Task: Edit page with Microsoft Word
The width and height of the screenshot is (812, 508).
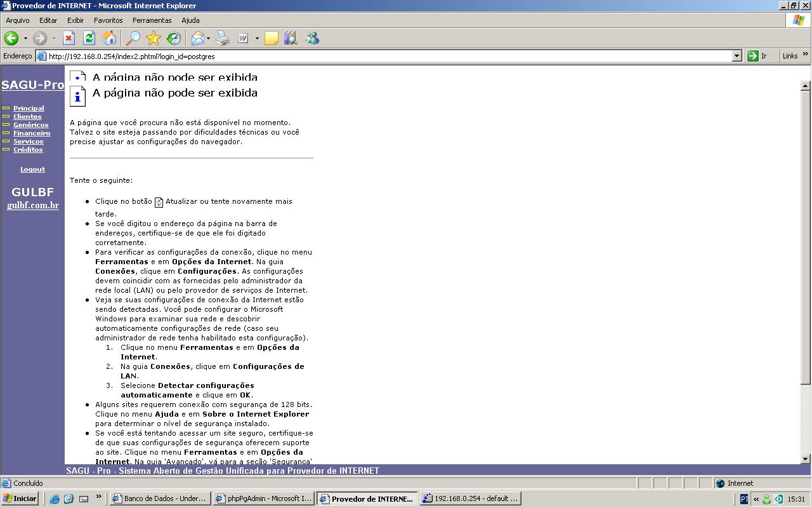Action: [x=243, y=39]
